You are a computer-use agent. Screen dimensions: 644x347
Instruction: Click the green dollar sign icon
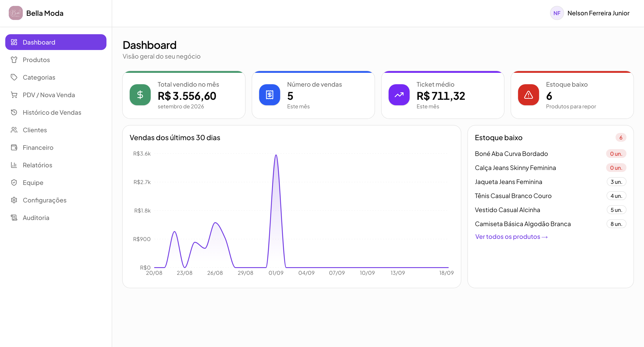coord(140,95)
